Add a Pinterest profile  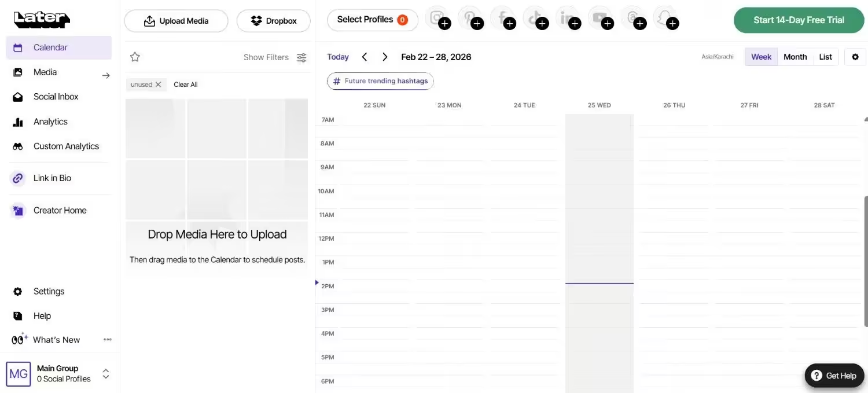[x=470, y=19]
